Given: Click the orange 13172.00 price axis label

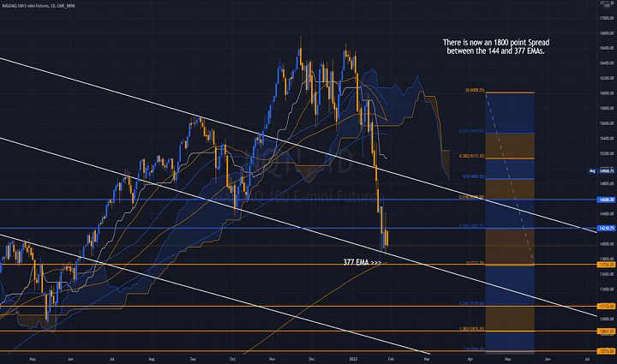Looking at the screenshot, I should [x=606, y=307].
